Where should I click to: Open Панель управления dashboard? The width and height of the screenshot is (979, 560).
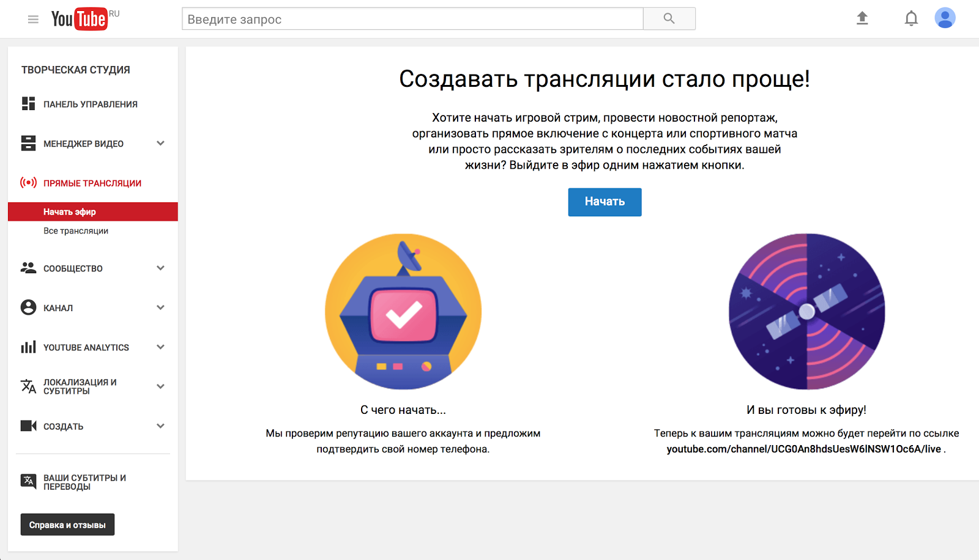(90, 105)
